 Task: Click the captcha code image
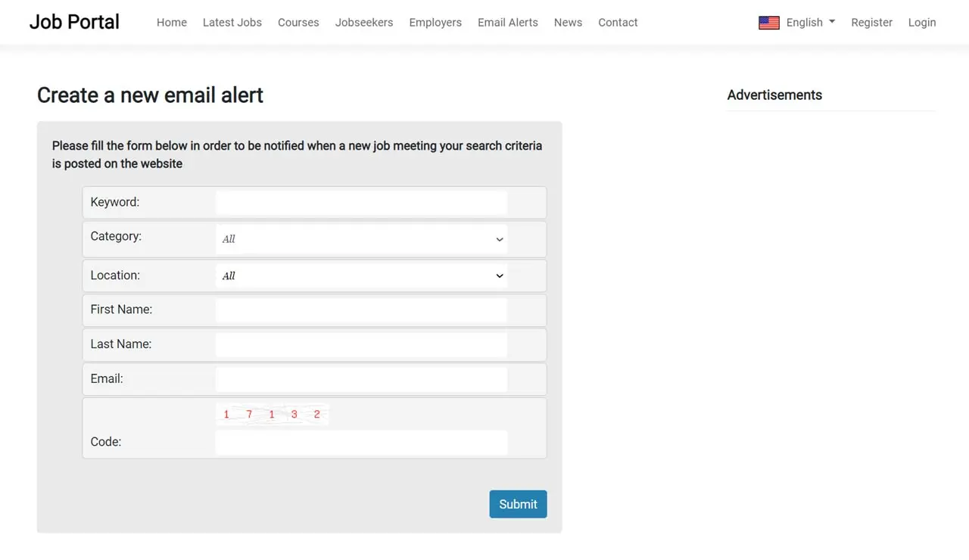point(272,415)
